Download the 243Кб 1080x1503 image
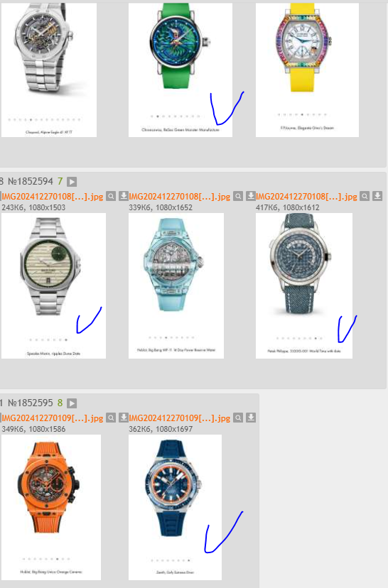Viewport: 388px width, 588px height. (x=124, y=196)
